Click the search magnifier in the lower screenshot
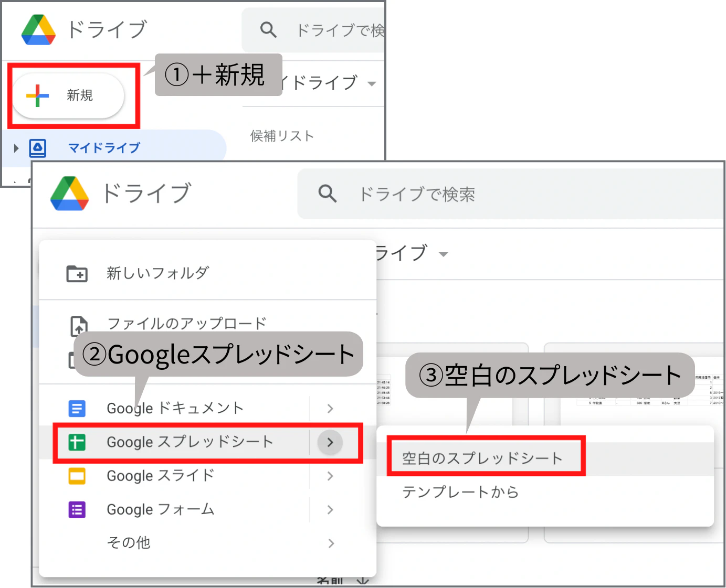Screen dimensions: 726x588 point(327,194)
